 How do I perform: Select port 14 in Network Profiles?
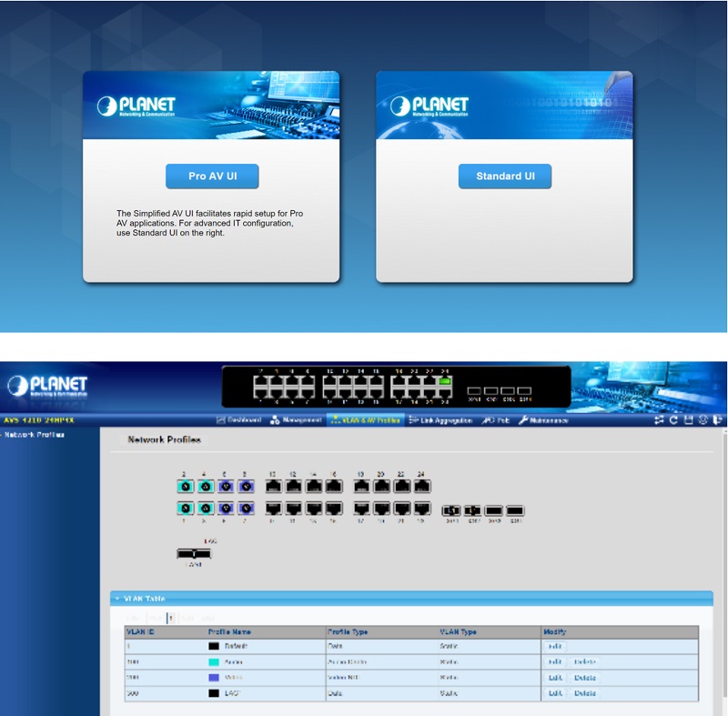(x=314, y=487)
